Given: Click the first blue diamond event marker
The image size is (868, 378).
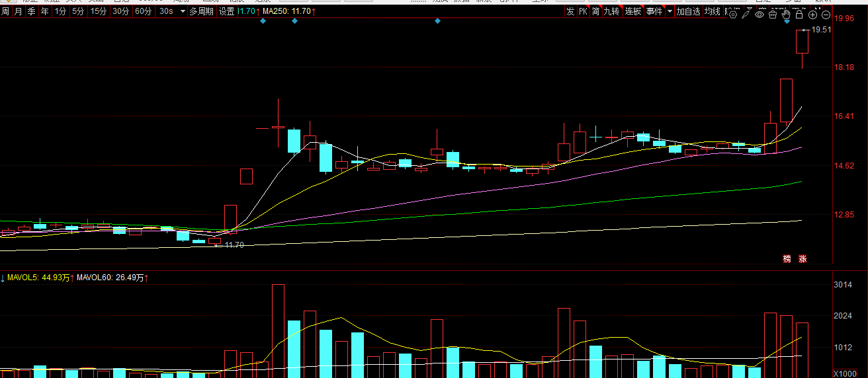Looking at the screenshot, I should 263,21.
